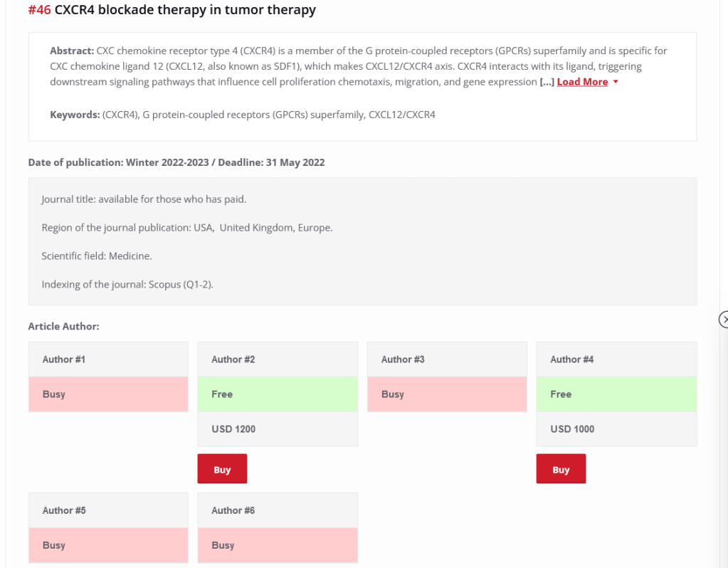
Task: Click the circled X icon at right edge
Action: pyautogui.click(x=724, y=320)
